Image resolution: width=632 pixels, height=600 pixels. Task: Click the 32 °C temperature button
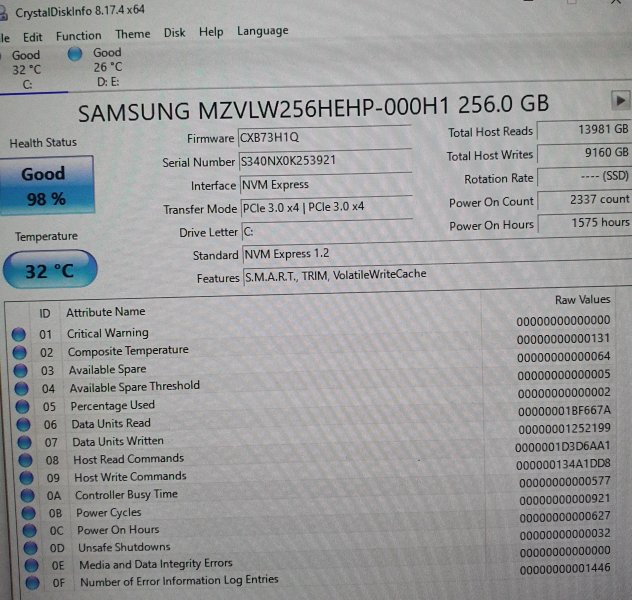(50, 270)
